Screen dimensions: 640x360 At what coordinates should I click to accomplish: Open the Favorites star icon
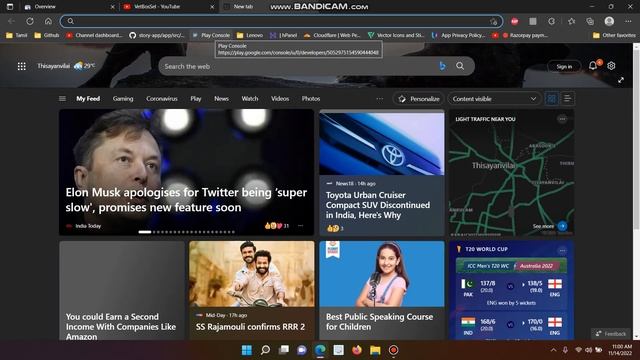[571, 21]
